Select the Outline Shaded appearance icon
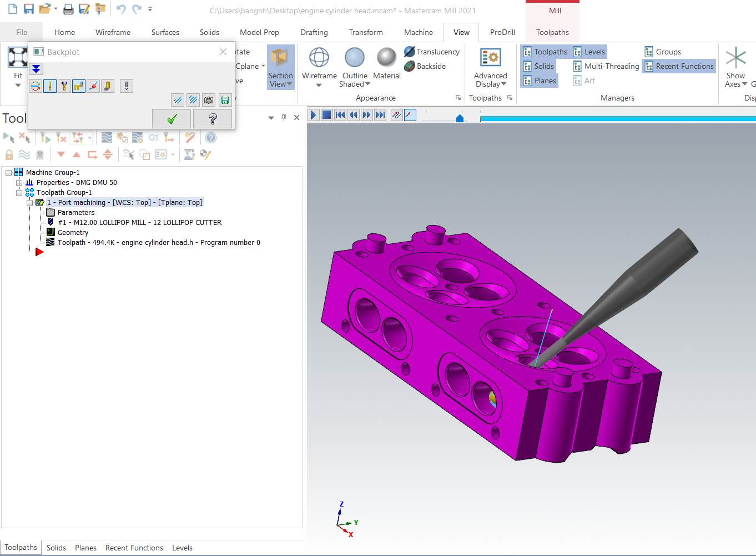756x556 pixels. point(355,57)
